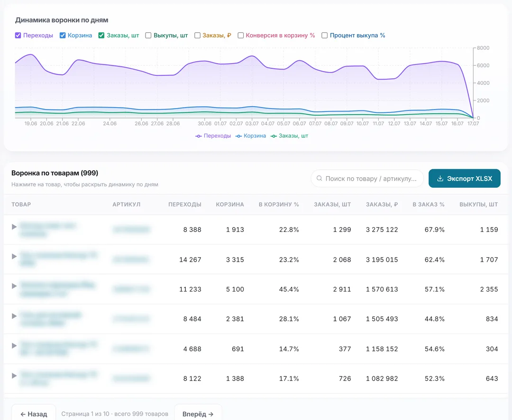Focus the Поиск по товару search field

tap(367, 178)
